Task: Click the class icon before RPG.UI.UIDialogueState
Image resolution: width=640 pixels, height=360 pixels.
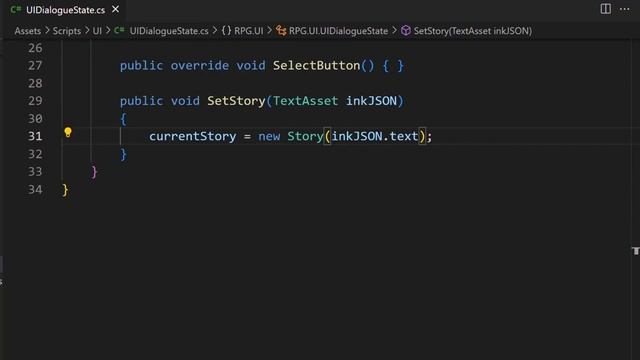Action: point(281,31)
